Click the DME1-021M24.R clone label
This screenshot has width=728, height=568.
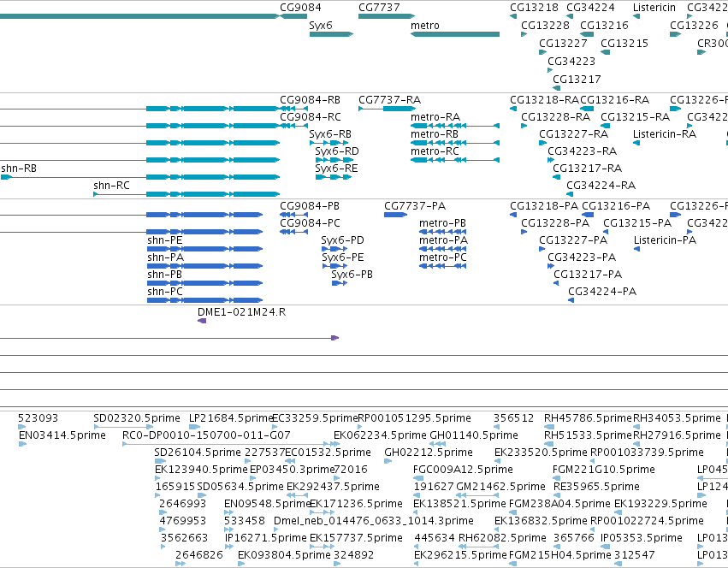[242, 312]
